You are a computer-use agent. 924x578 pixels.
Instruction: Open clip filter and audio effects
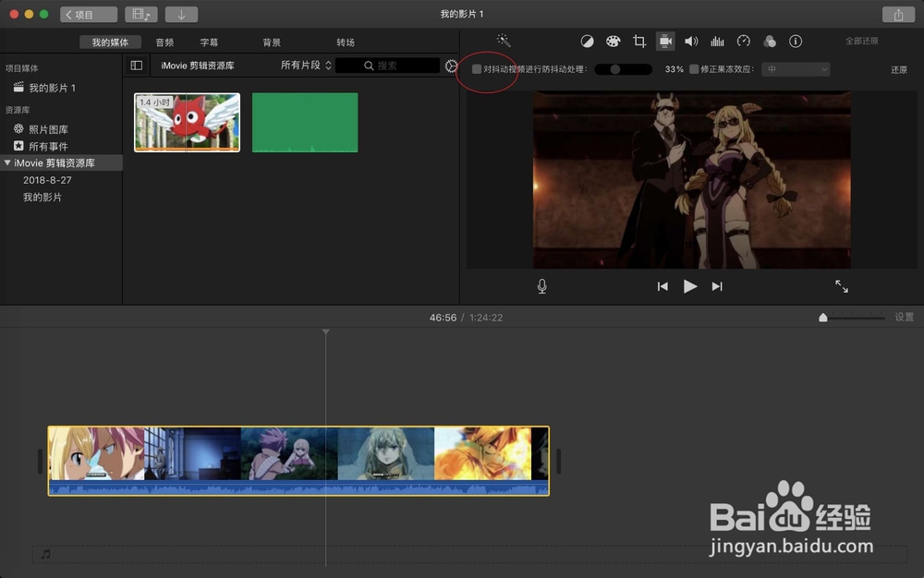(769, 42)
